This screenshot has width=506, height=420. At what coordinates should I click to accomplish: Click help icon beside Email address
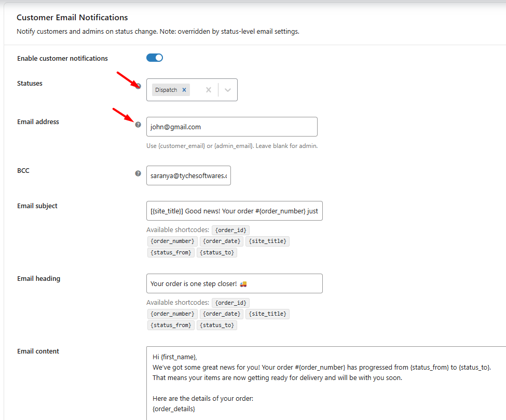tap(138, 125)
